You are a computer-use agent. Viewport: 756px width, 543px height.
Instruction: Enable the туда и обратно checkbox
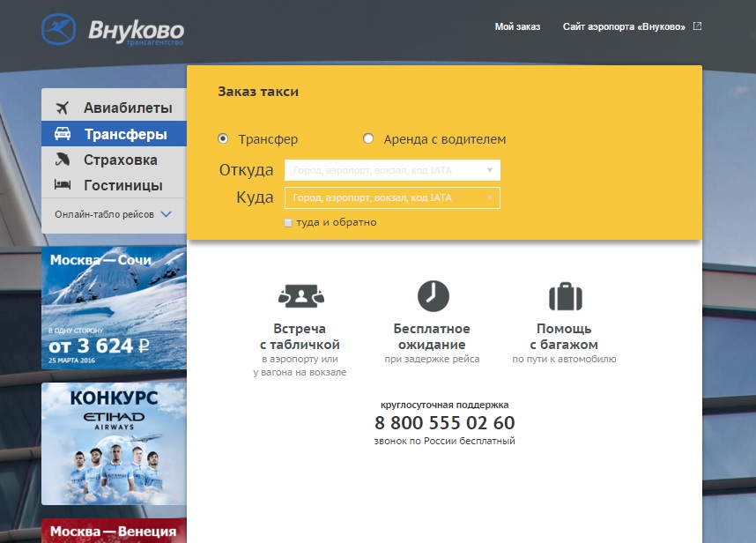(x=288, y=223)
